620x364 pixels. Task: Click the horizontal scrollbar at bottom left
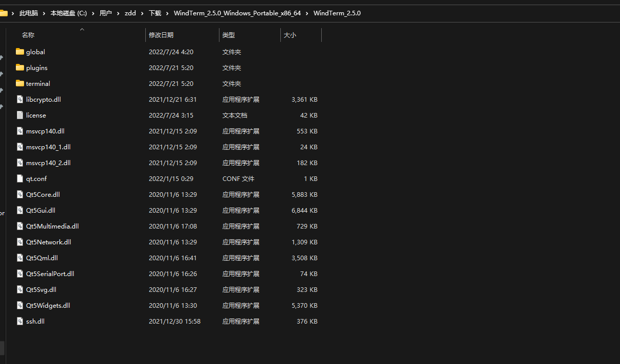click(3, 347)
